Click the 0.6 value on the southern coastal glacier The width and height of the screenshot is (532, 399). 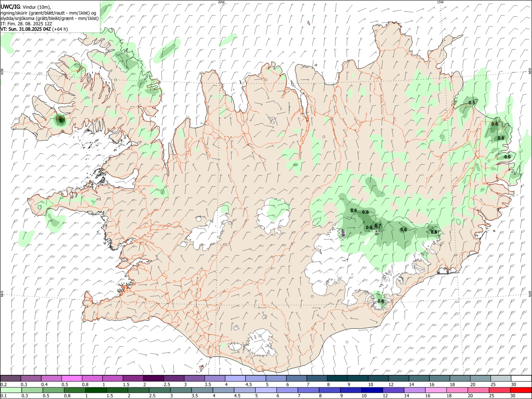point(380,301)
